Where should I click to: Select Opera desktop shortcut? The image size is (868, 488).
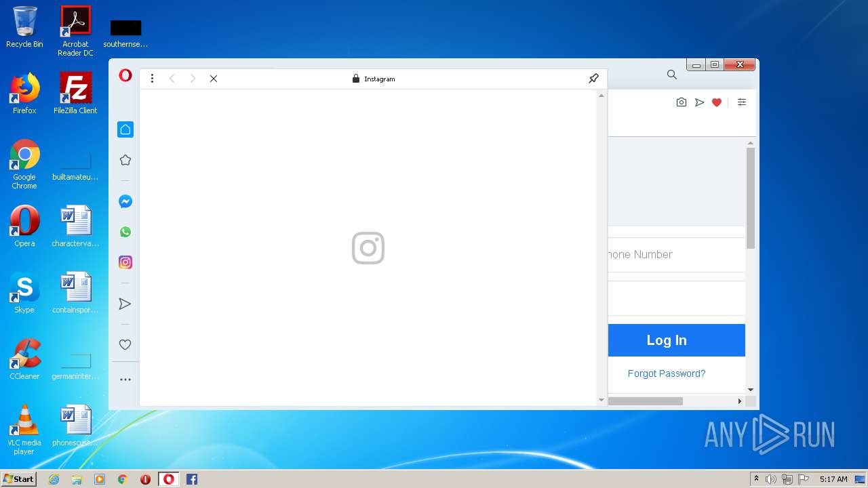(x=24, y=226)
